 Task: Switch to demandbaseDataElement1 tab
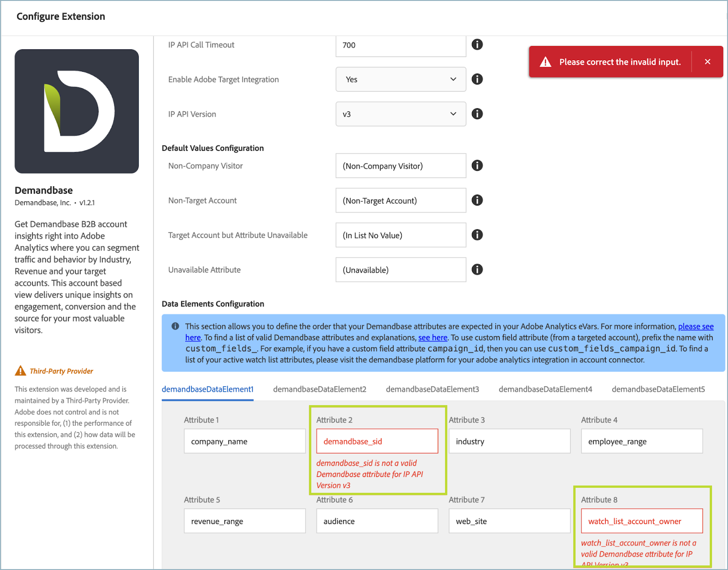point(208,389)
